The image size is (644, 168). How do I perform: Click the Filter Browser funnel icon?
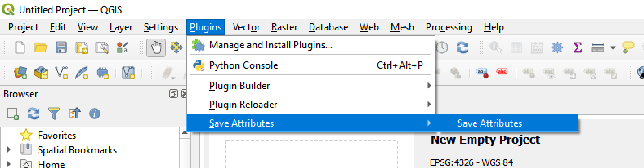coord(54,114)
